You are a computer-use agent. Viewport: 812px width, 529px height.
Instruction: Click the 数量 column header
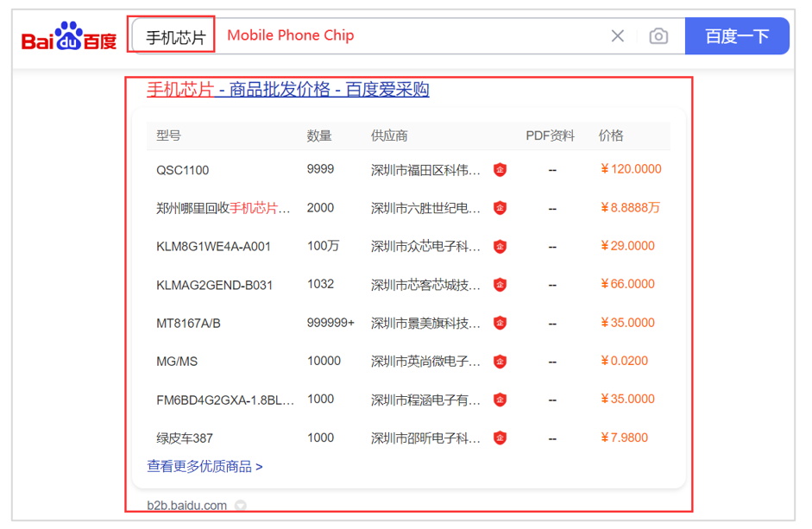click(319, 135)
